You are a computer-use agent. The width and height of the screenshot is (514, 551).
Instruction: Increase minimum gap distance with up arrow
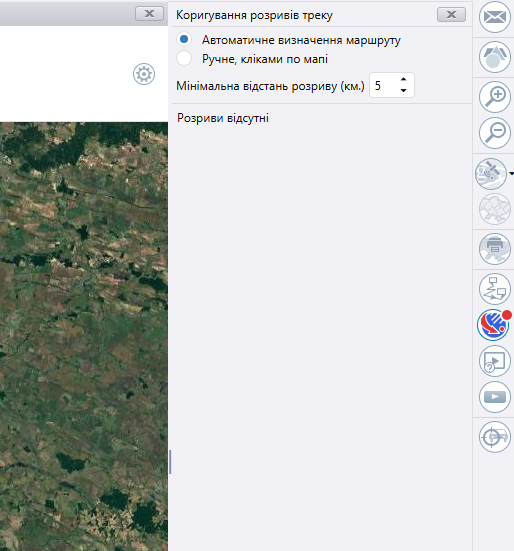(x=404, y=79)
